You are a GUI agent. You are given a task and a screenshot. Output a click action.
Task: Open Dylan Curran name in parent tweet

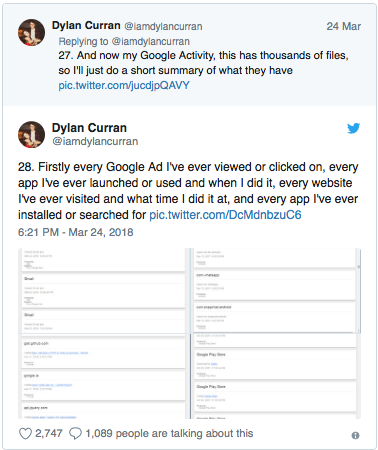(x=86, y=25)
